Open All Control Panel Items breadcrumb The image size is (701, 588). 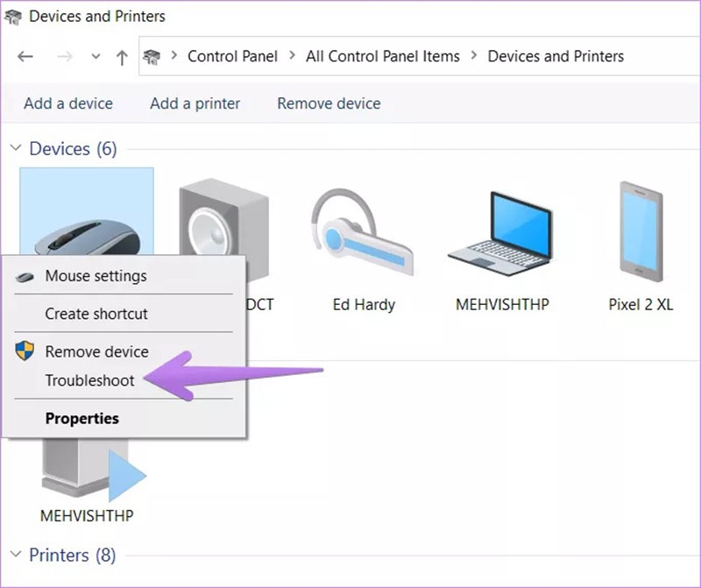click(x=383, y=56)
